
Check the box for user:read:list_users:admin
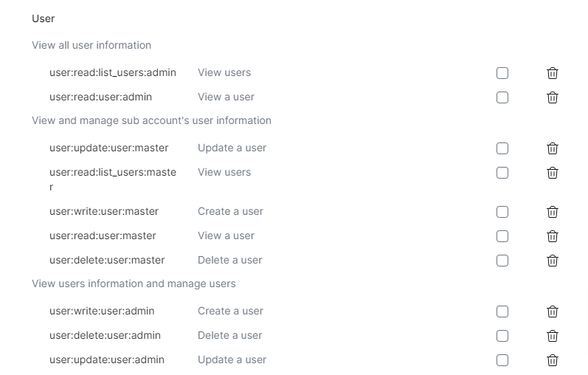[x=502, y=73]
